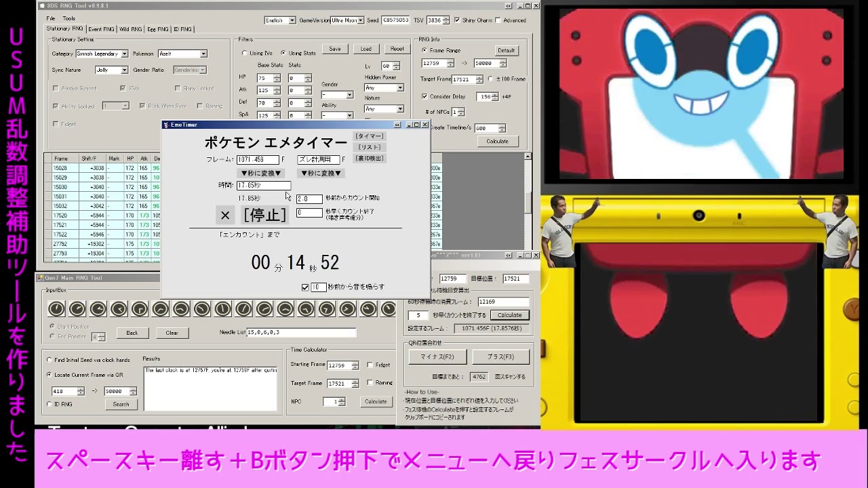Image resolution: width=868 pixels, height=488 pixels.
Task: Click the [停止] stop button
Action: click(264, 215)
